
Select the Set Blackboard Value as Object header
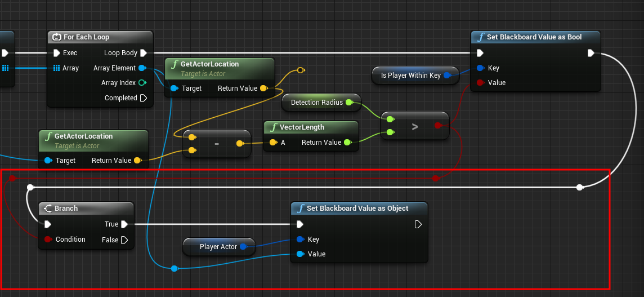[359, 208]
